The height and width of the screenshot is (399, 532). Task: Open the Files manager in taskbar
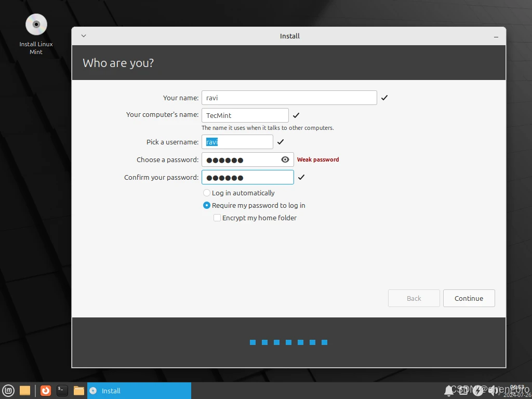pos(79,391)
